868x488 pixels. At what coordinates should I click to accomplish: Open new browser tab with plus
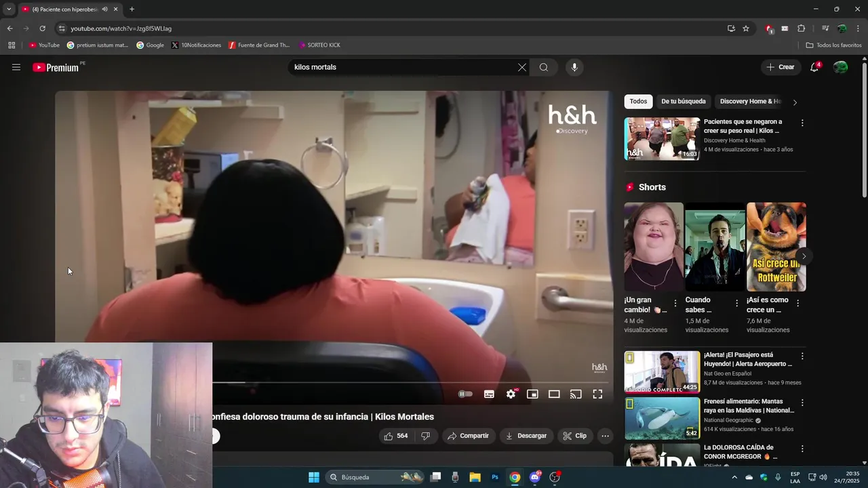click(x=132, y=9)
